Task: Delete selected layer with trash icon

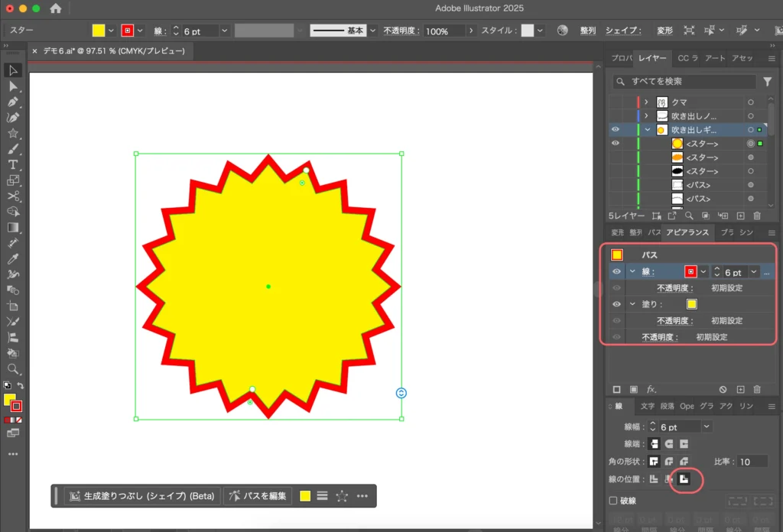Action: pos(757,216)
